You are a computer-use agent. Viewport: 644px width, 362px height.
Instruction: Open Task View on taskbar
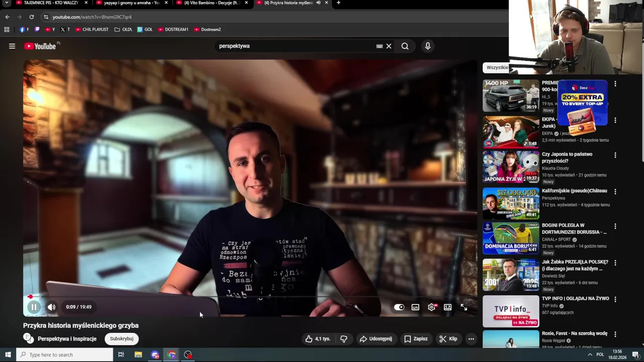pyautogui.click(x=121, y=355)
